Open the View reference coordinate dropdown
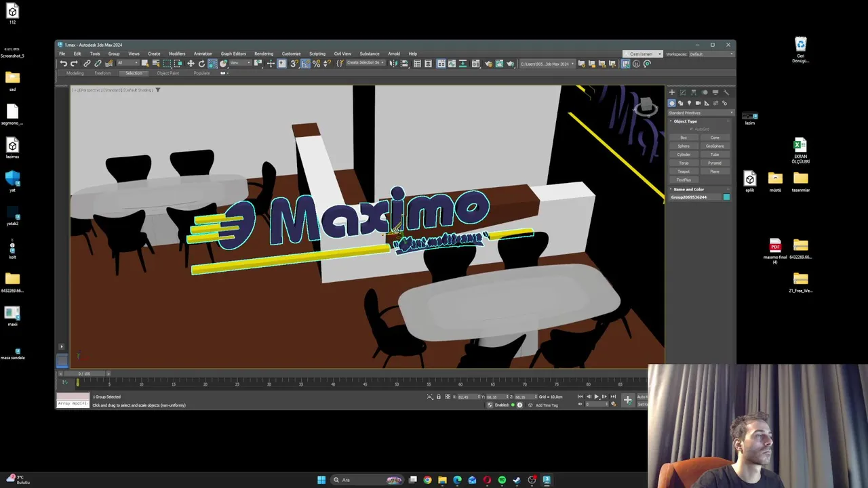 240,64
